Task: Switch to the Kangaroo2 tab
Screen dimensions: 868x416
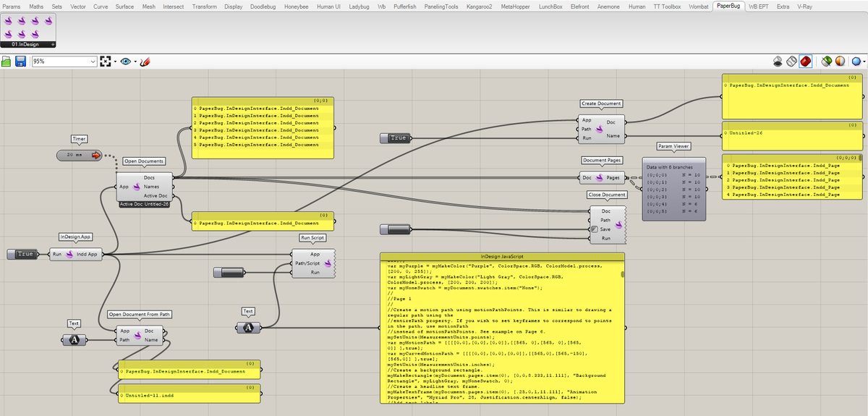Action: pyautogui.click(x=480, y=6)
